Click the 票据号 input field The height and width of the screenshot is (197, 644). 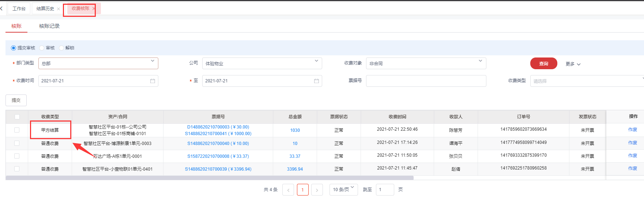pyautogui.click(x=426, y=81)
